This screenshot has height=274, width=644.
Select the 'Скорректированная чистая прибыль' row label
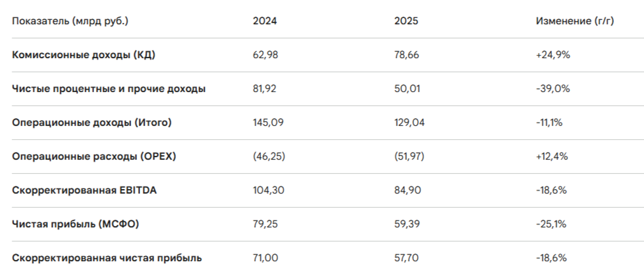[107, 258]
